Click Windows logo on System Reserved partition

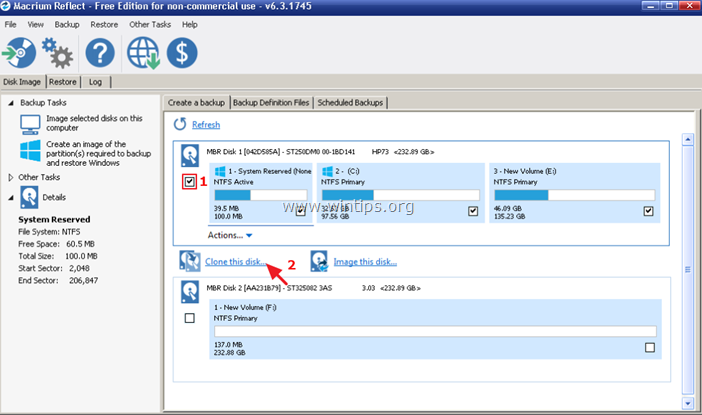220,171
